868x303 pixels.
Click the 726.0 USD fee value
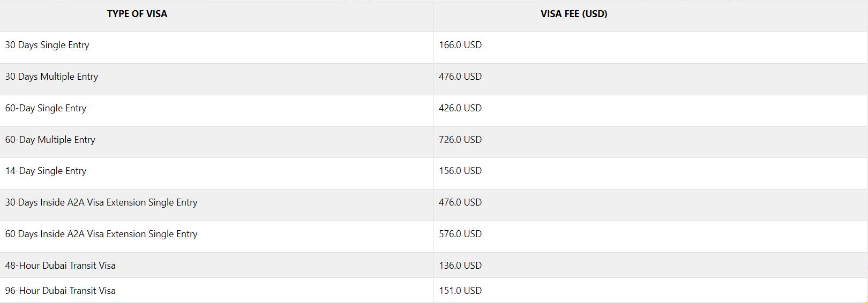[x=460, y=140]
